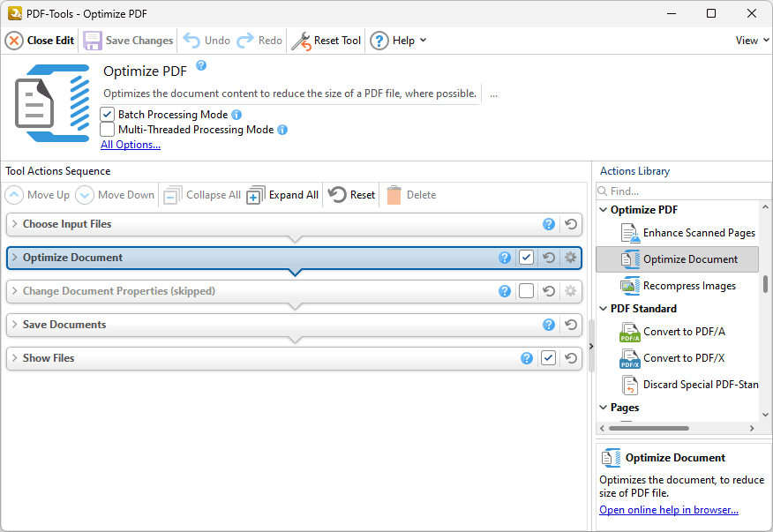Image resolution: width=773 pixels, height=532 pixels.
Task: Click the ellipsis button after the description
Action: tap(493, 94)
